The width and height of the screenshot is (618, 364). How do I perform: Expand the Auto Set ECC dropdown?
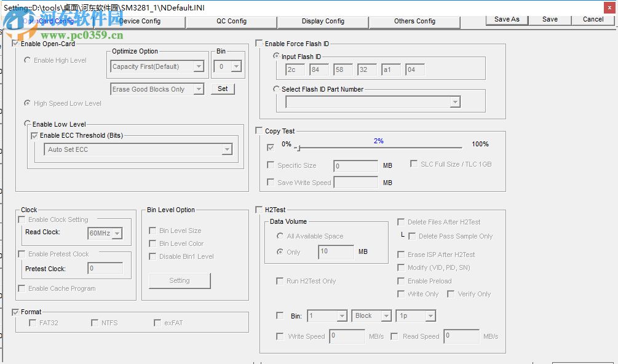[227, 149]
